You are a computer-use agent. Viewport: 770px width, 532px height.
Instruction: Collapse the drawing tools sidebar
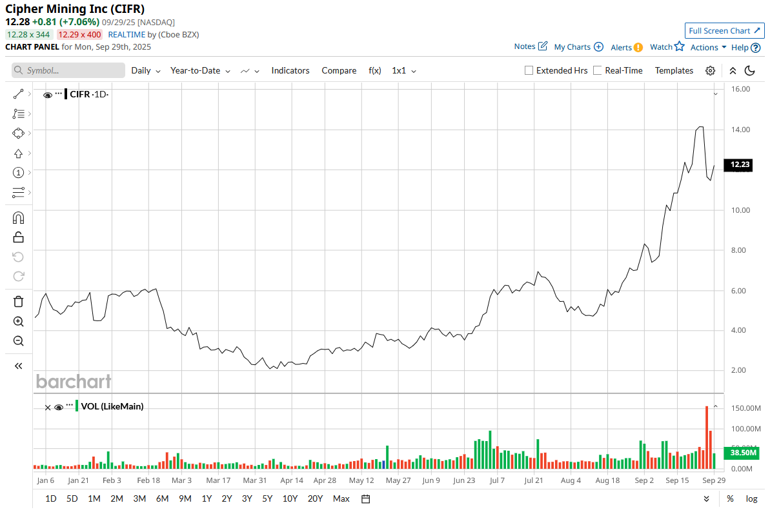pyautogui.click(x=18, y=366)
